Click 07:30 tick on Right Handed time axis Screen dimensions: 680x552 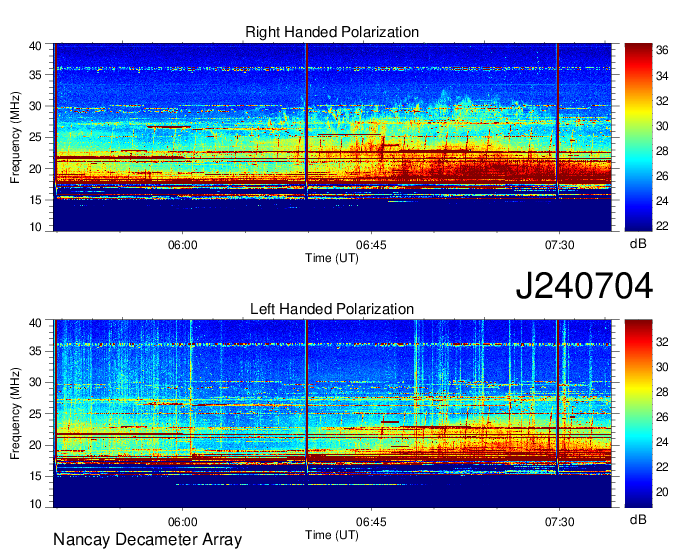tap(559, 245)
